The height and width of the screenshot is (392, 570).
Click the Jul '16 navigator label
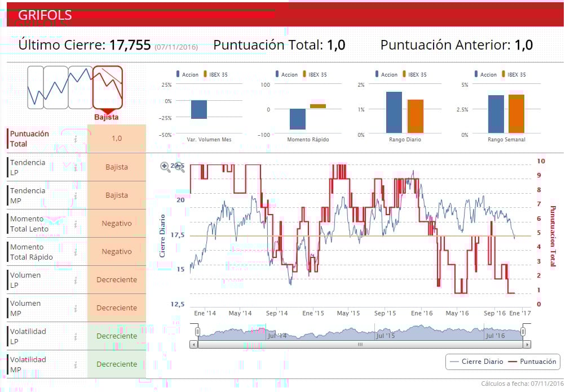pyautogui.click(x=496, y=336)
